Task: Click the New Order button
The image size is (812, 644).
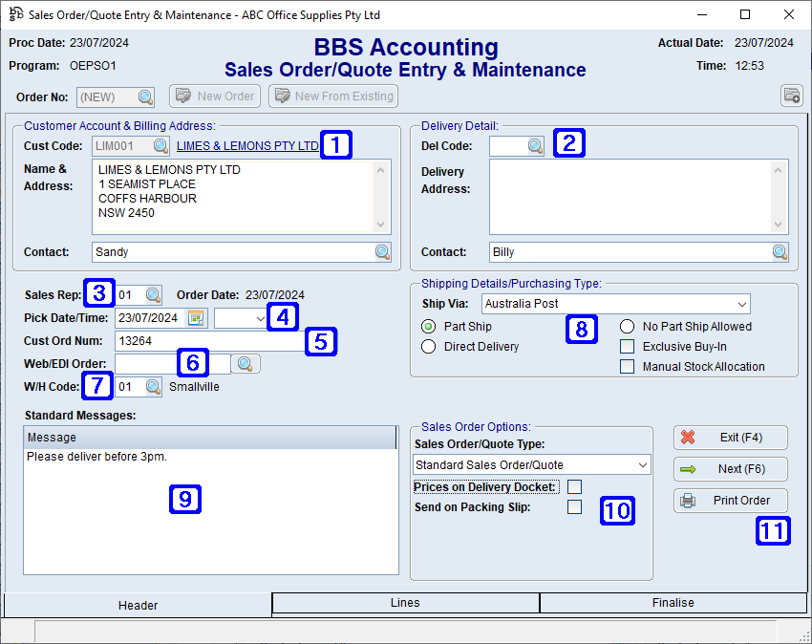Action: click(215, 96)
